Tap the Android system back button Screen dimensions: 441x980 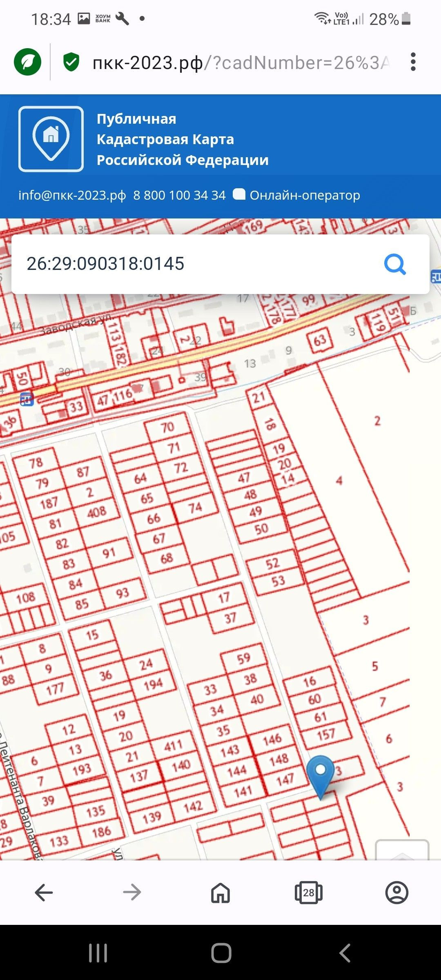pyautogui.click(x=345, y=953)
